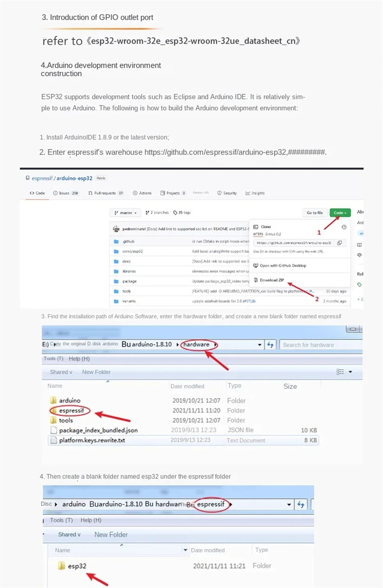
Task: Open Help (H) menu in espressif window
Action: coord(91,520)
